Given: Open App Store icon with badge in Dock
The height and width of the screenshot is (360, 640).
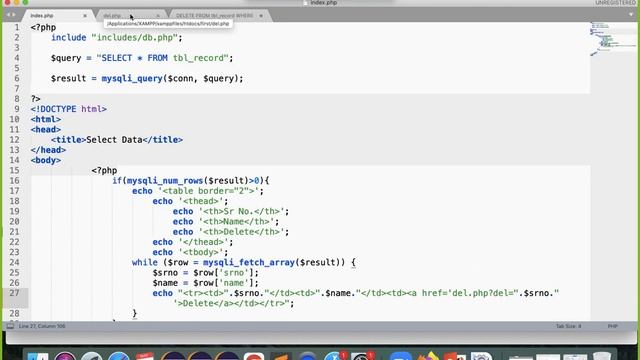Looking at the screenshot, I should (x=336, y=356).
